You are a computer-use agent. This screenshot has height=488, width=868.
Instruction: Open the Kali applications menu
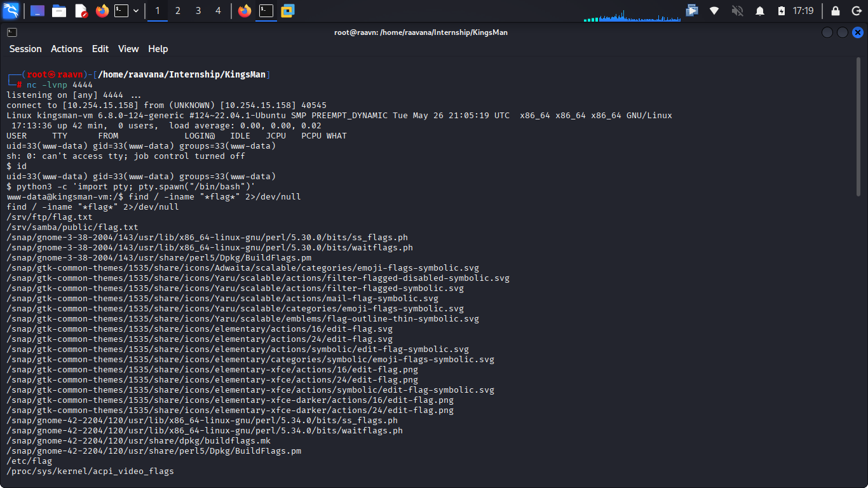coord(11,11)
